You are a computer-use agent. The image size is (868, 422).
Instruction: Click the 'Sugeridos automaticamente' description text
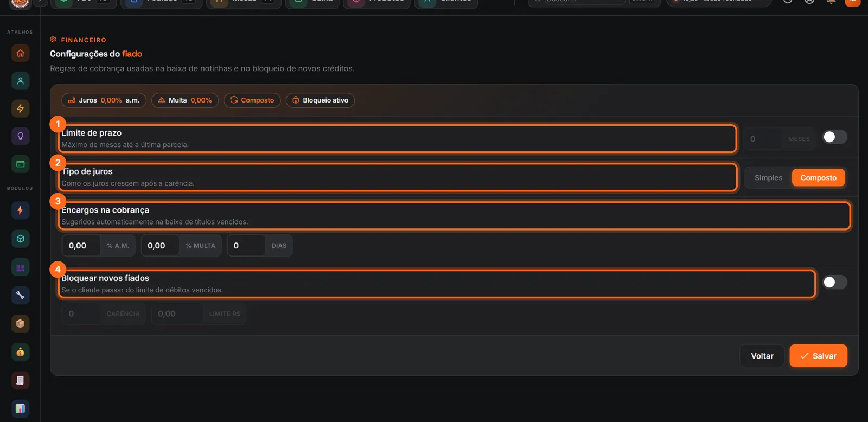point(155,222)
